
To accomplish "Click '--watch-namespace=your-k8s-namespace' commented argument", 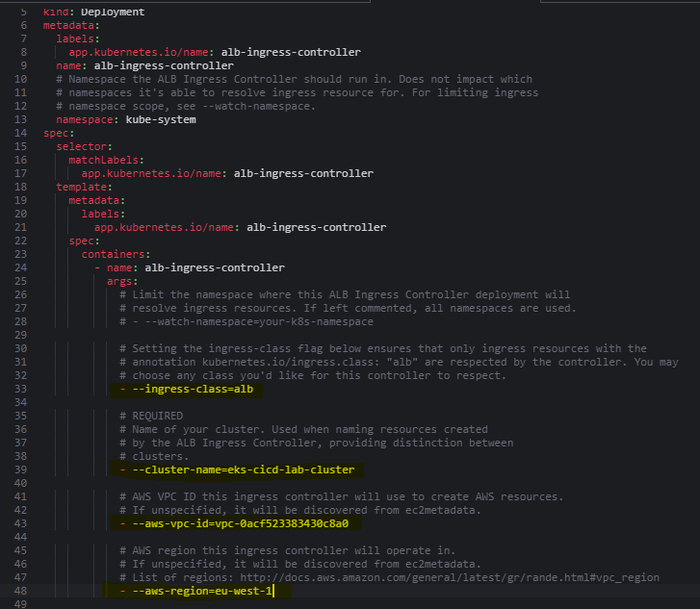I will pyautogui.click(x=259, y=321).
